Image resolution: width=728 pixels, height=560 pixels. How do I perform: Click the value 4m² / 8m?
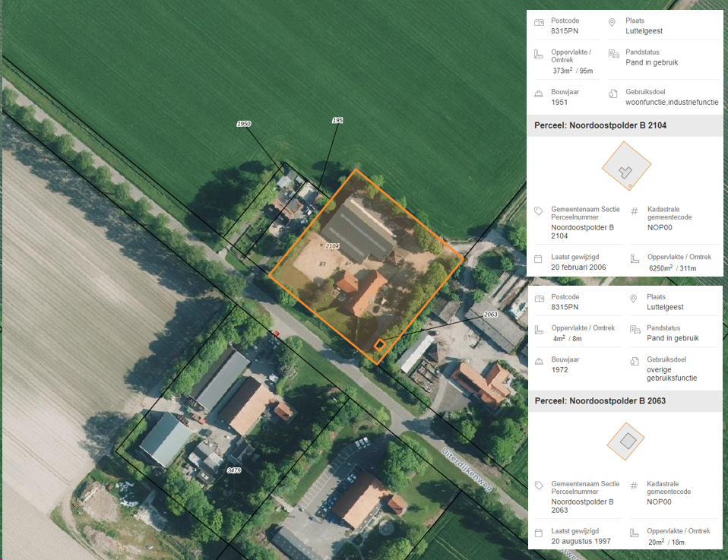click(x=568, y=339)
